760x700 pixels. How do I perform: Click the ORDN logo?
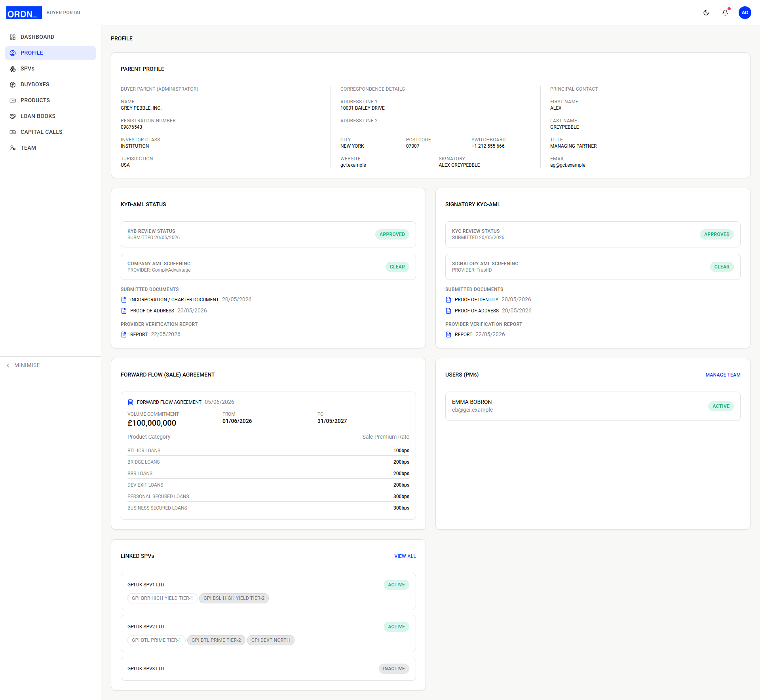[x=24, y=13]
